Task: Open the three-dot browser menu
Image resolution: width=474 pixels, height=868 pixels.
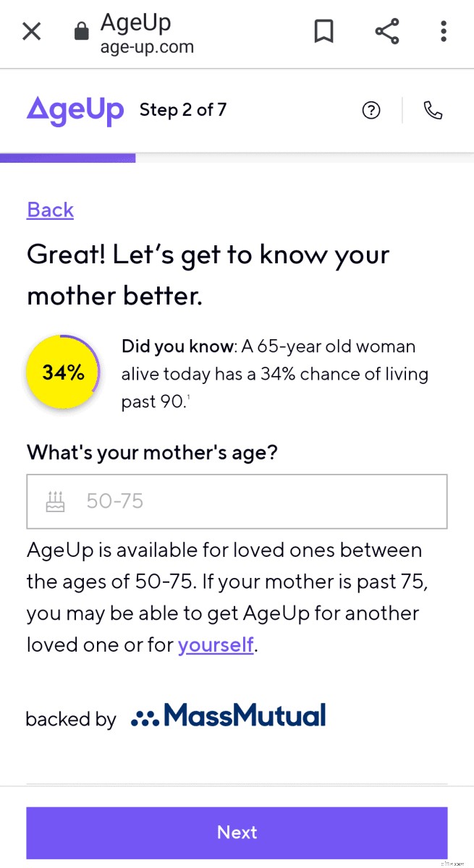Action: pos(443,31)
